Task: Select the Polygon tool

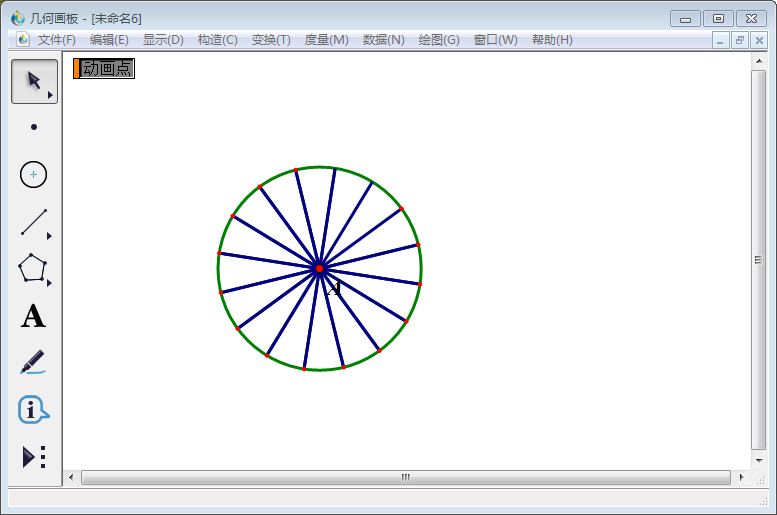Action: [34, 269]
